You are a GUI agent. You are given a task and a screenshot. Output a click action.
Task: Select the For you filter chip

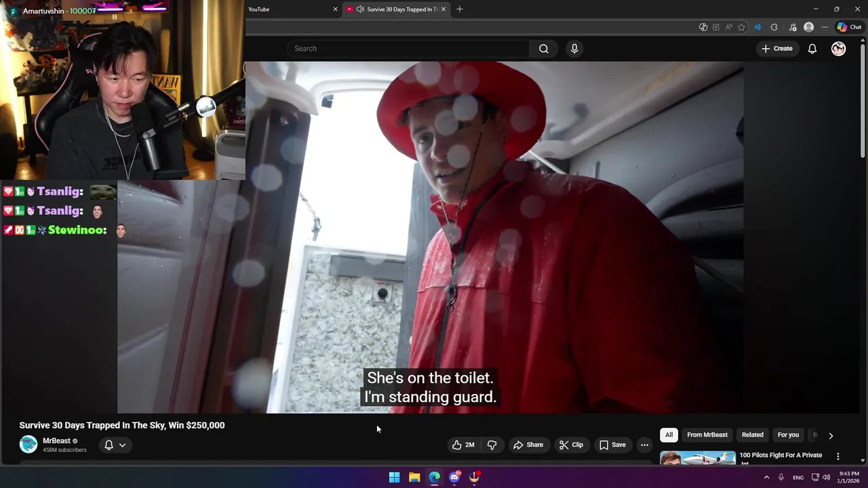point(788,435)
